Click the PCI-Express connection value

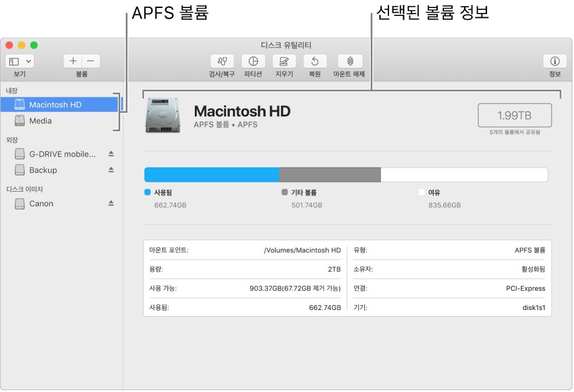pos(526,288)
